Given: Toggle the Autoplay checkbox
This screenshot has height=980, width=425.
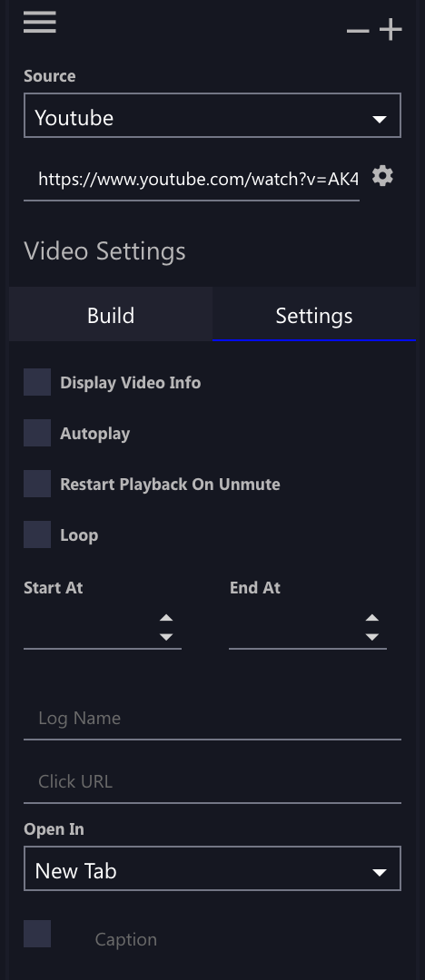Looking at the screenshot, I should 37,433.
